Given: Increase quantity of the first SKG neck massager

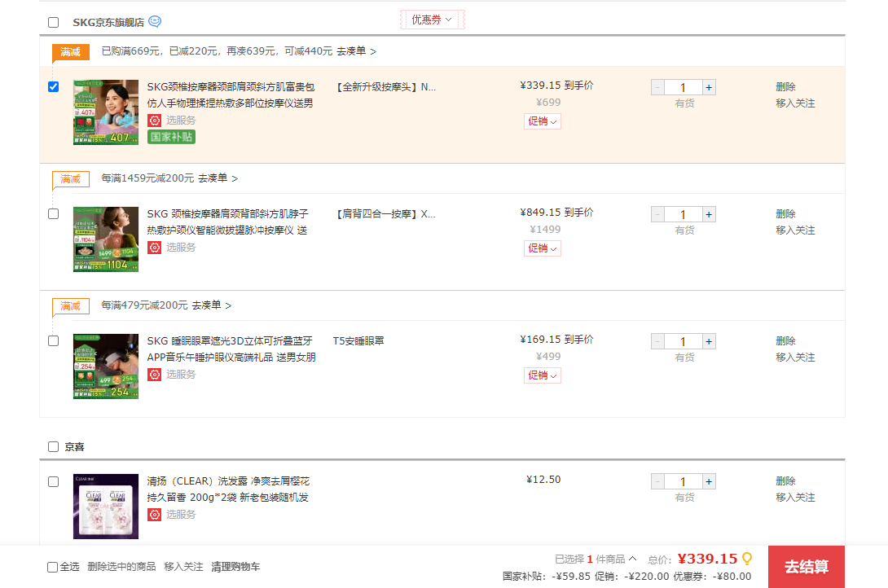Looking at the screenshot, I should (709, 88).
